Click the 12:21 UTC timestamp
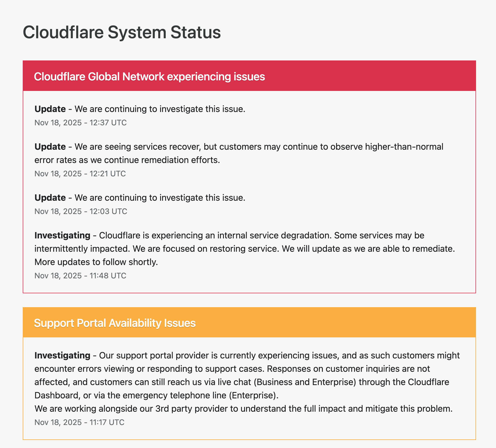Image resolution: width=496 pixels, height=448 pixels. pyautogui.click(x=80, y=174)
